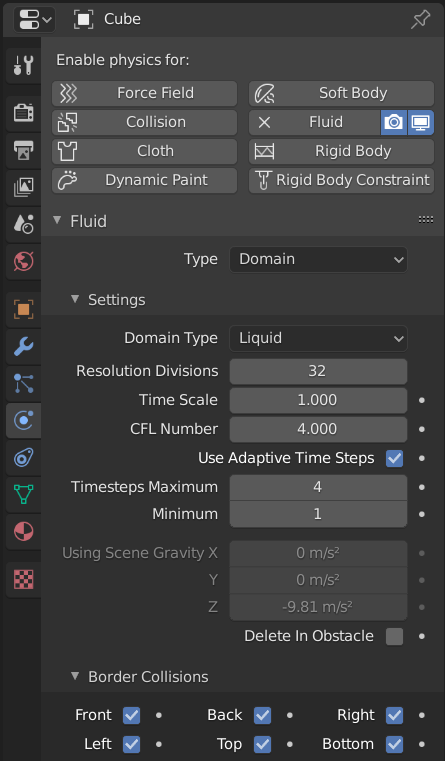Enable Cloth physics
This screenshot has height=761, width=445.
pyautogui.click(x=144, y=151)
